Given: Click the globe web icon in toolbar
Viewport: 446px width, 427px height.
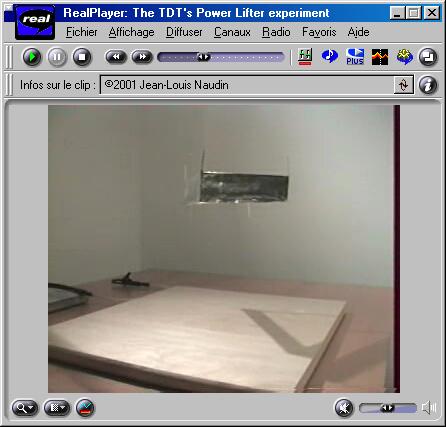Looking at the screenshot, I should (x=405, y=57).
